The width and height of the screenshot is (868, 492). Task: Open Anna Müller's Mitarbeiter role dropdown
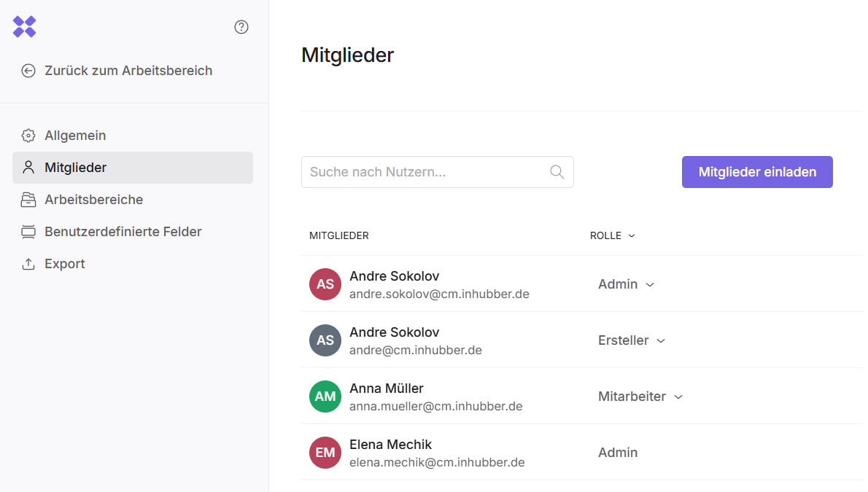click(x=640, y=397)
